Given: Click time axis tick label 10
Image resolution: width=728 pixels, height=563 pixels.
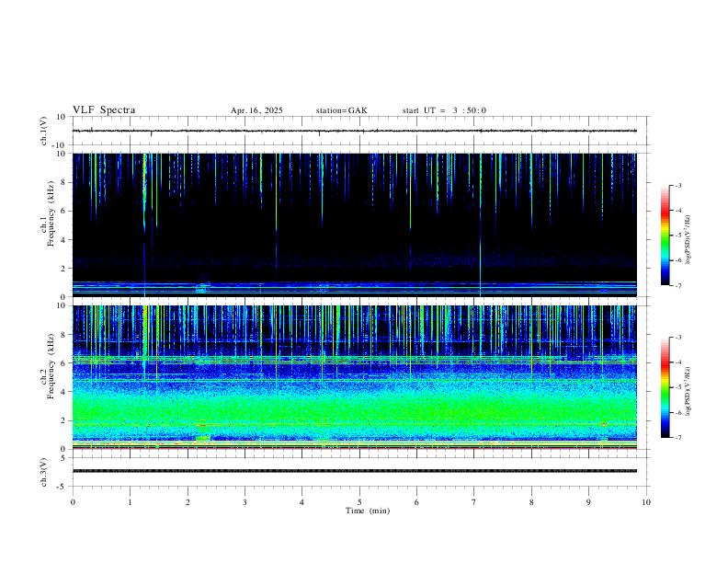Looking at the screenshot, I should [646, 502].
